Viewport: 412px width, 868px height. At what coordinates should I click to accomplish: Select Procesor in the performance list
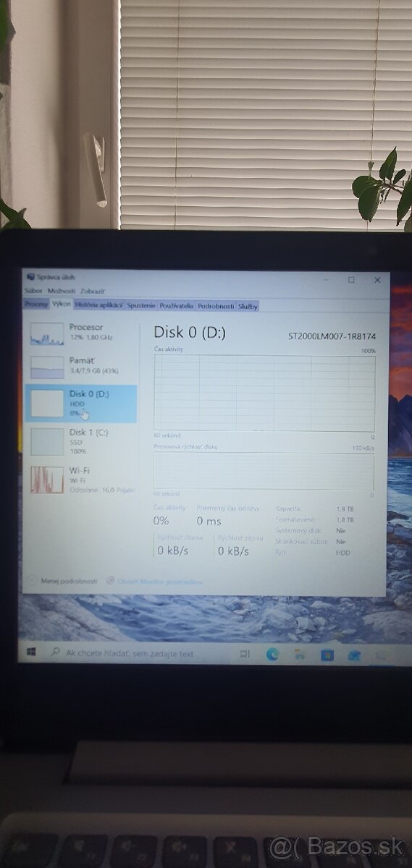pos(81,333)
